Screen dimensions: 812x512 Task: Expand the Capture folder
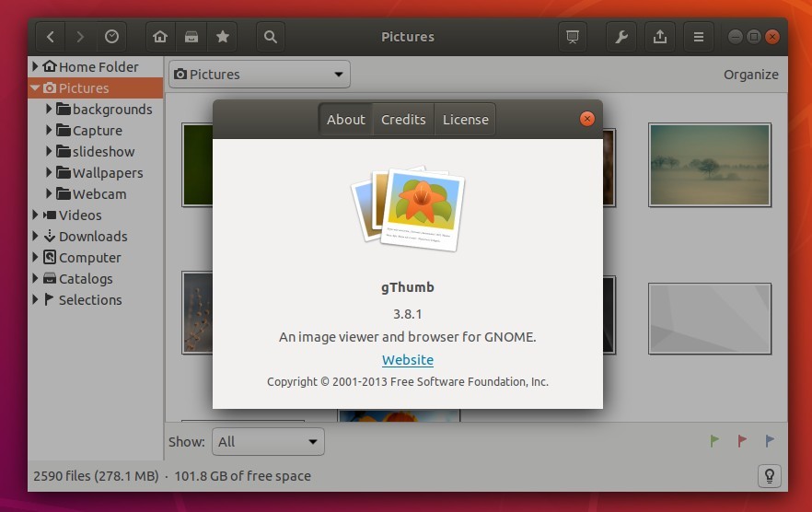[49, 130]
